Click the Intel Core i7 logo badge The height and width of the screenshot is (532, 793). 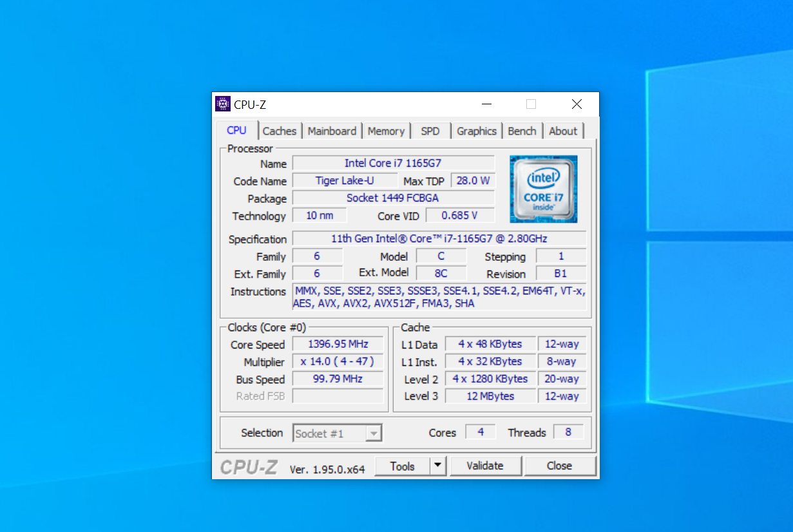(543, 189)
